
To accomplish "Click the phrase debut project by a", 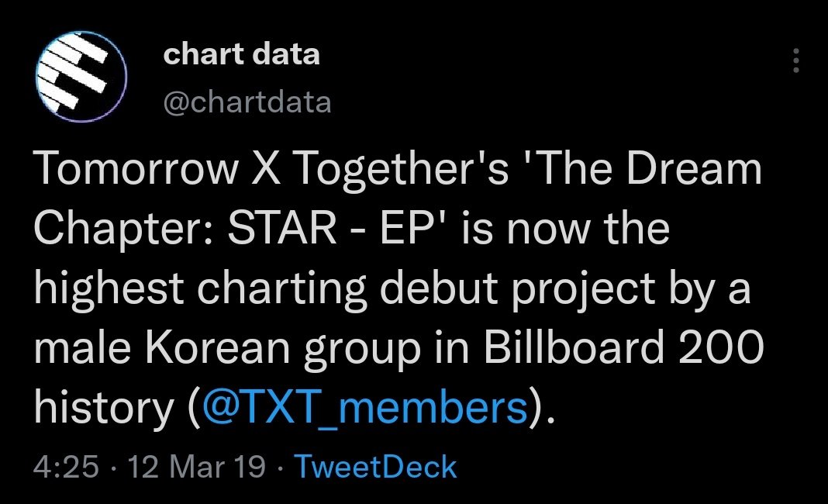I will coord(565,290).
